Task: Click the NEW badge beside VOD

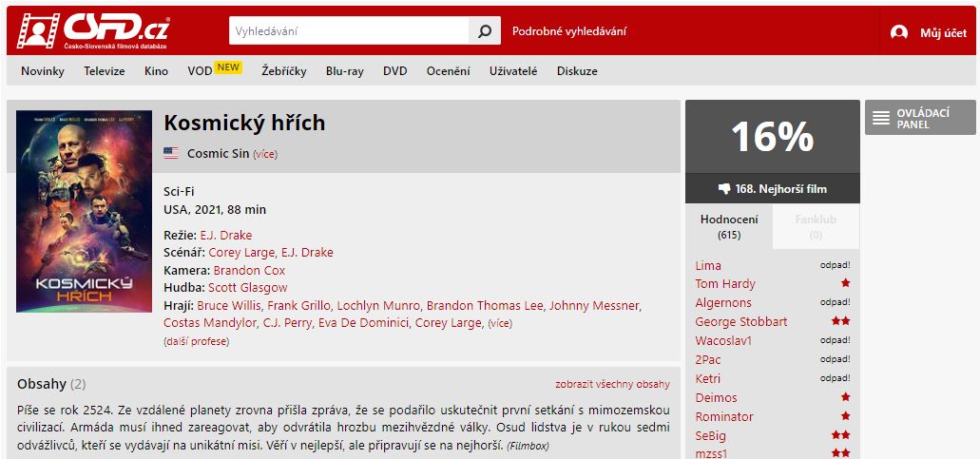Action: [x=228, y=67]
